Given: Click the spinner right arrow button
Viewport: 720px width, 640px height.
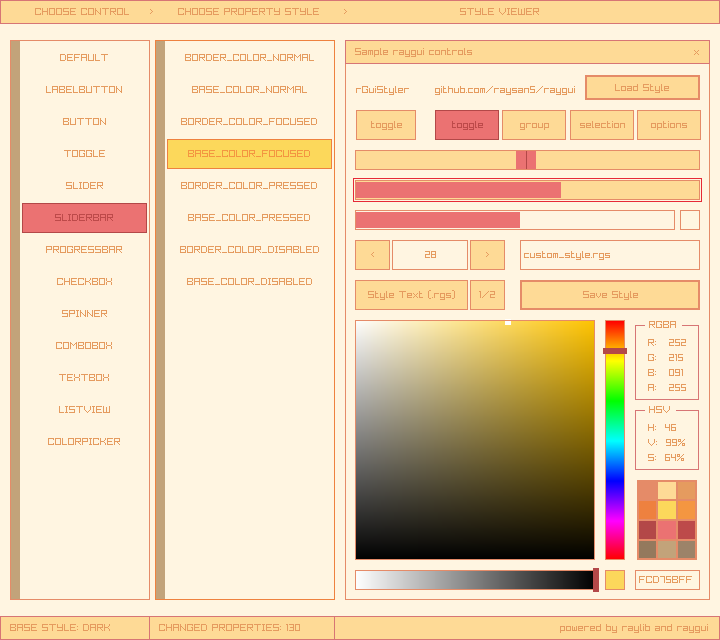Looking at the screenshot, I should tap(487, 255).
